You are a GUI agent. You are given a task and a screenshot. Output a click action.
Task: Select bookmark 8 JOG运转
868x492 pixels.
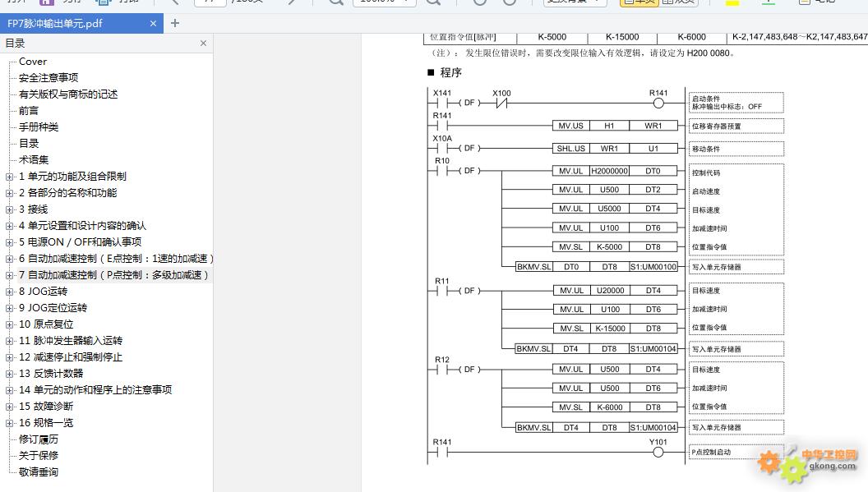click(44, 291)
